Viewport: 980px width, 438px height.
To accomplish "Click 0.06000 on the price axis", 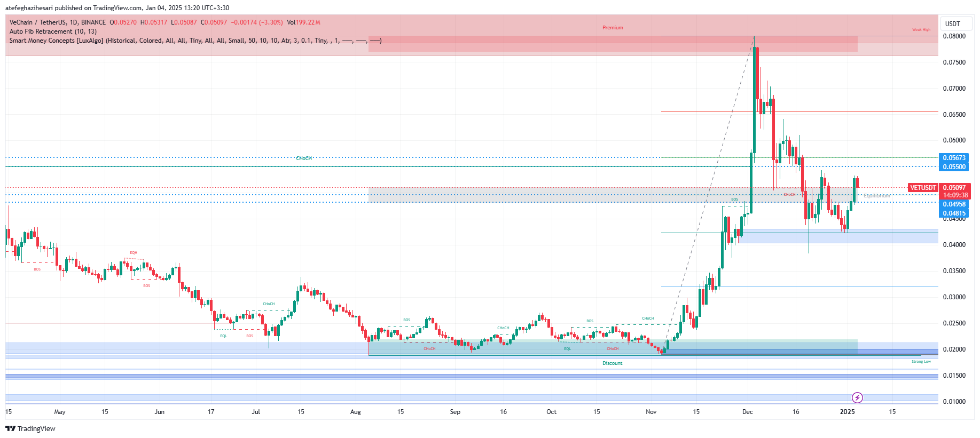I will pyautogui.click(x=954, y=140).
